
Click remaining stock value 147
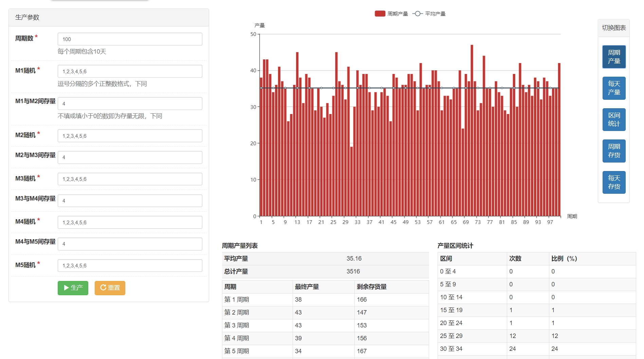(362, 313)
